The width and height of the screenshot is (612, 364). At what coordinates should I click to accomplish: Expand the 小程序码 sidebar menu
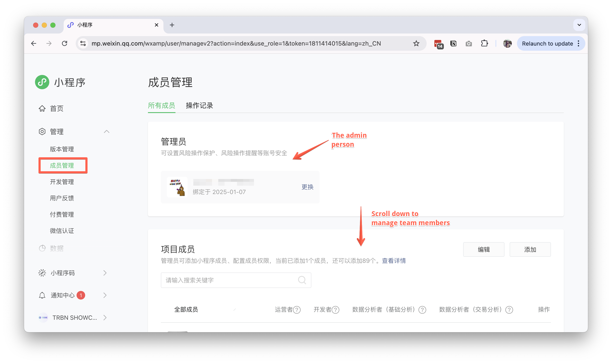(105, 273)
